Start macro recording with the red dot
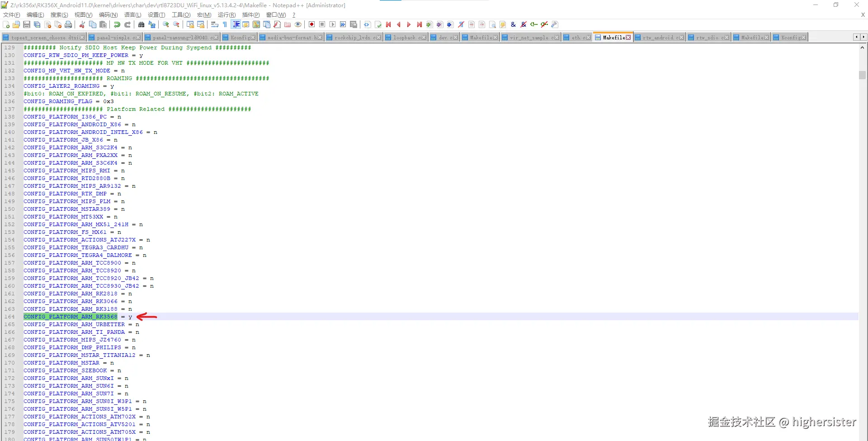 coord(311,24)
